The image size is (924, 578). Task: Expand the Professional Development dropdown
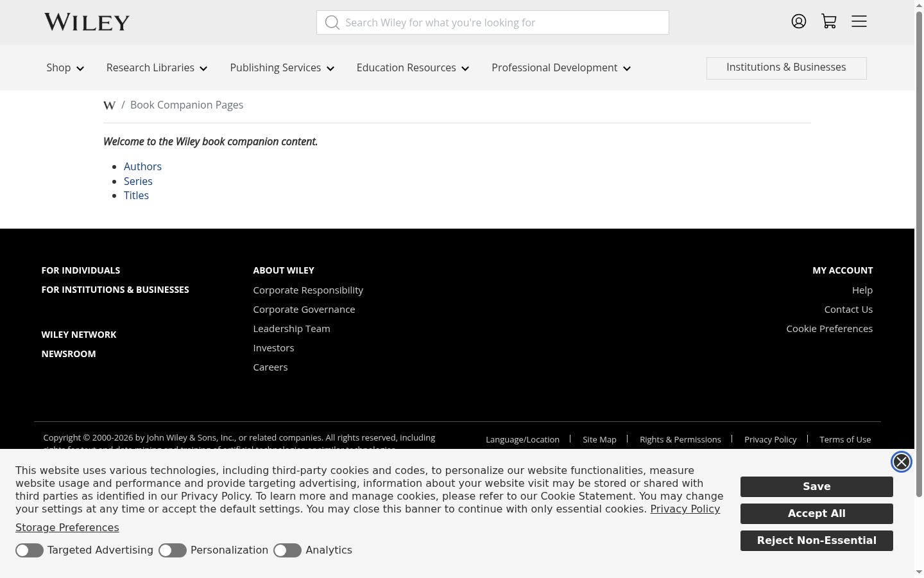click(x=561, y=68)
